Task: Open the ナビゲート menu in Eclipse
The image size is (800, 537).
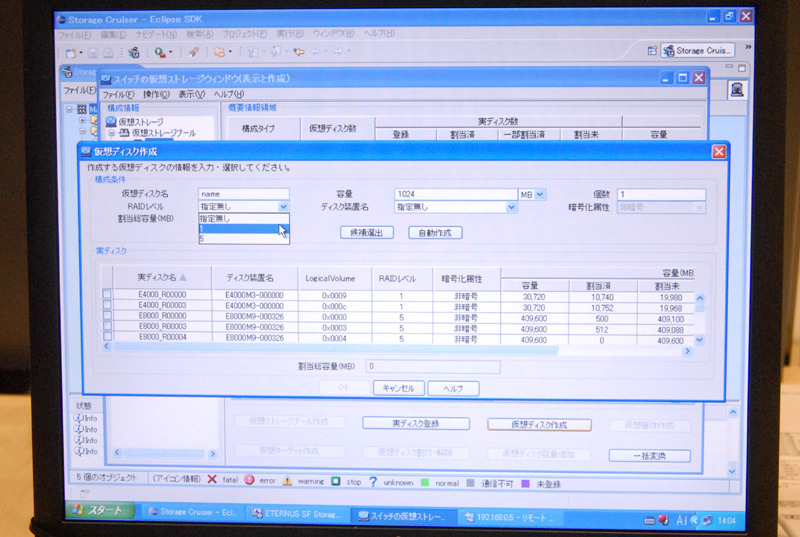Action: (156, 35)
